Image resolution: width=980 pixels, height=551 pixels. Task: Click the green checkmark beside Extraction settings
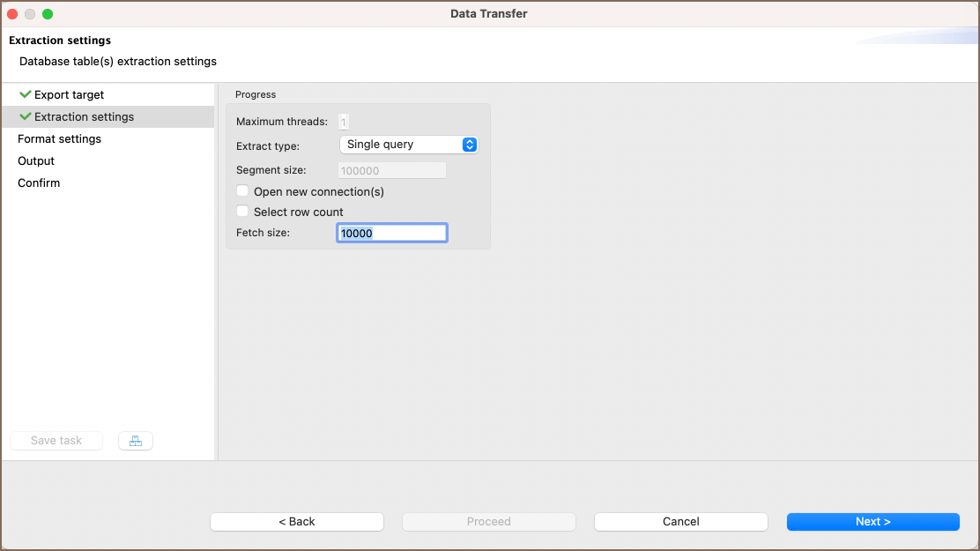click(25, 116)
